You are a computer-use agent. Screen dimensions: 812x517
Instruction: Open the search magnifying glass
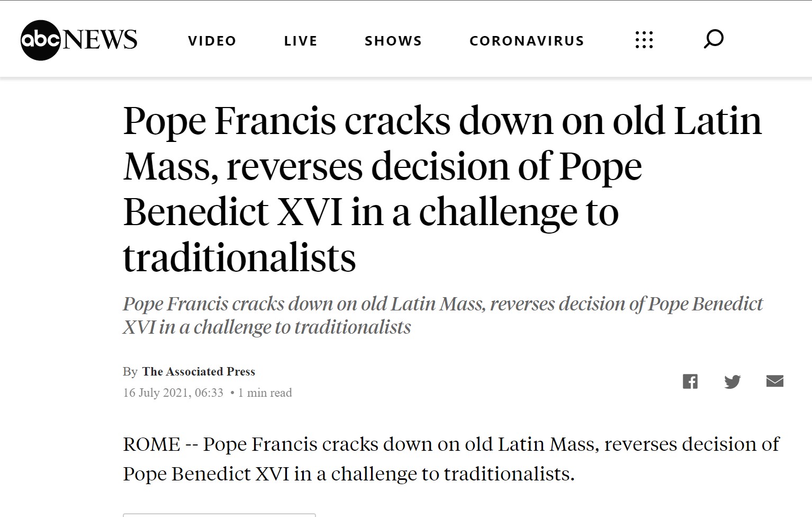[x=714, y=39]
